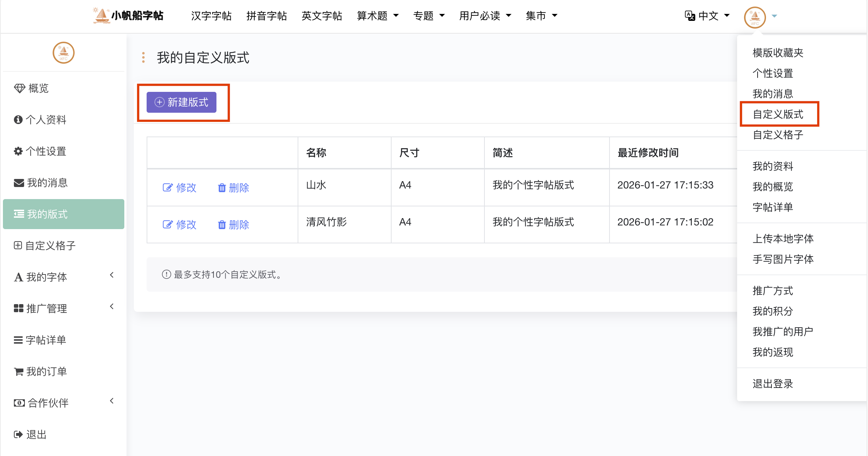Image resolution: width=868 pixels, height=456 pixels.
Task: Click 修改 link for 山水
Action: pos(180,188)
